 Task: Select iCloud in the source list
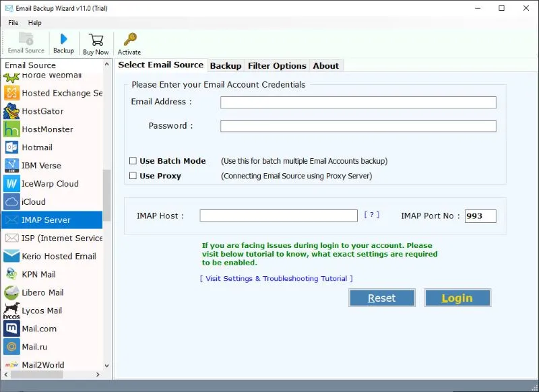[x=34, y=201]
